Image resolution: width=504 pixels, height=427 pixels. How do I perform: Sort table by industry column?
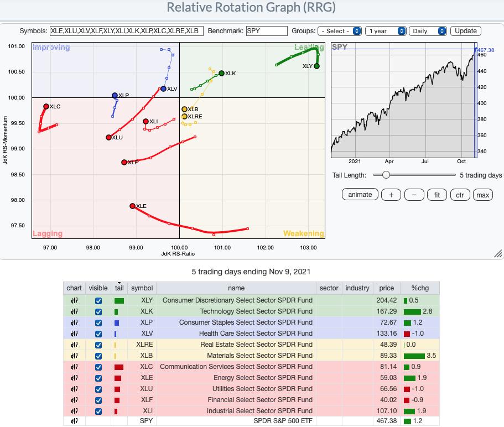click(x=357, y=288)
